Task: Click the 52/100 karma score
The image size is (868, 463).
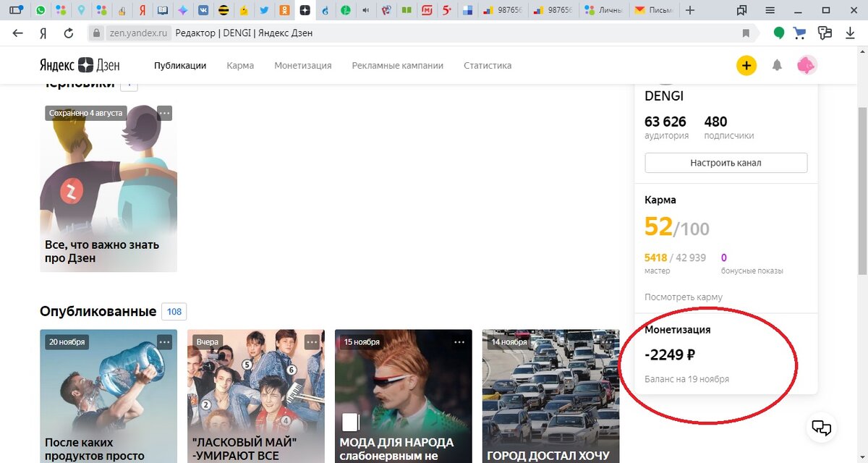Action: 677,227
